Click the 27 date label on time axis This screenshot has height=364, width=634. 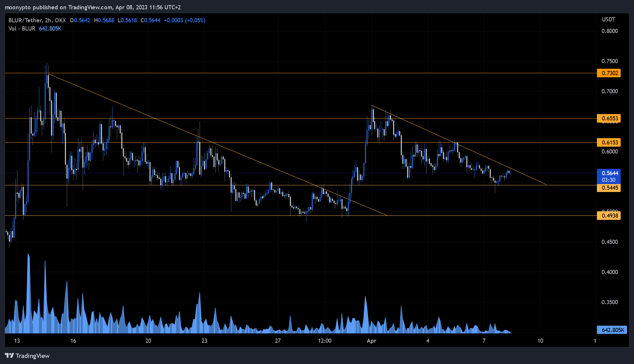pos(278,341)
